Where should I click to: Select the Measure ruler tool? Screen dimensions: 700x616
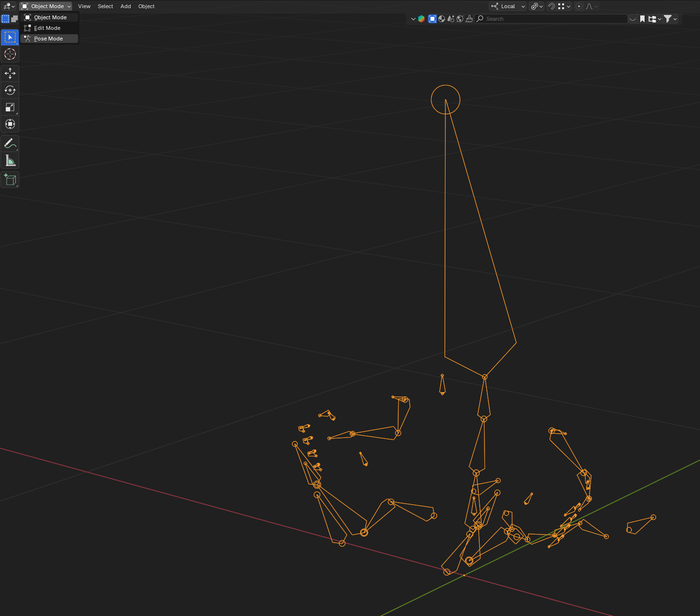coord(10,160)
